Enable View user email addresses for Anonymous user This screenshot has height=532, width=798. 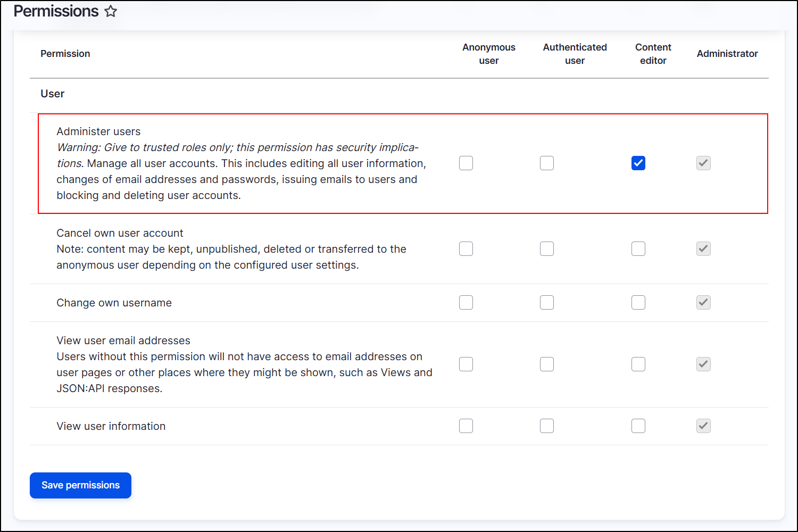pos(466,364)
